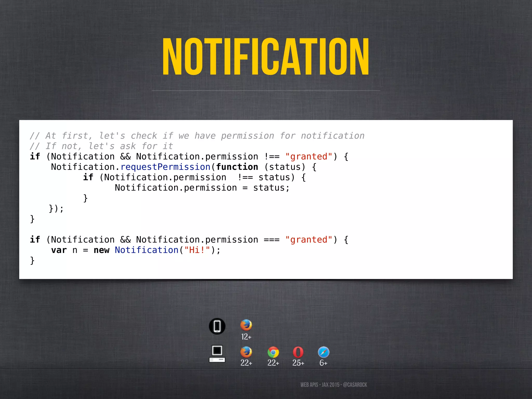
Task: Click the desktop Firefox icon above 22+
Action: (246, 352)
